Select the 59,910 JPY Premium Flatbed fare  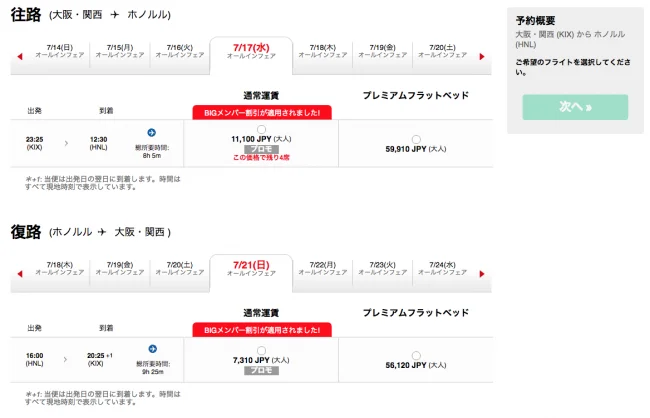[415, 139]
